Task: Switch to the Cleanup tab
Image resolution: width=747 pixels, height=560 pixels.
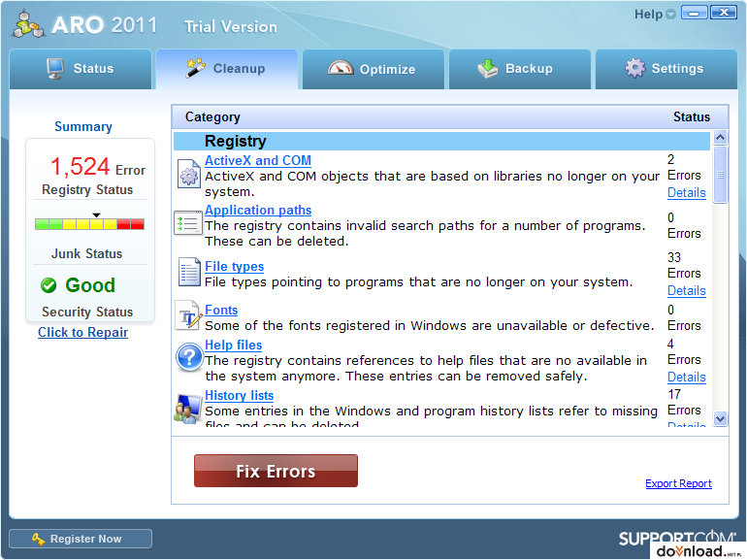Action: pyautogui.click(x=227, y=69)
